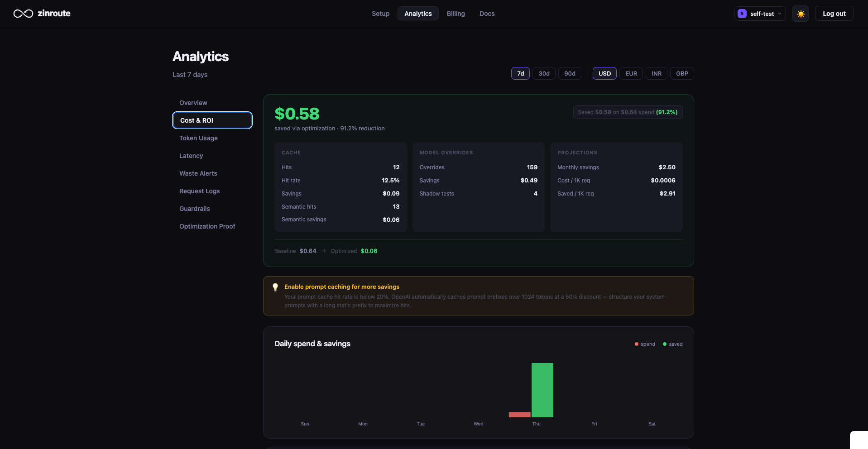The height and width of the screenshot is (449, 868).
Task: View the Token Usage section
Action: pos(212,138)
